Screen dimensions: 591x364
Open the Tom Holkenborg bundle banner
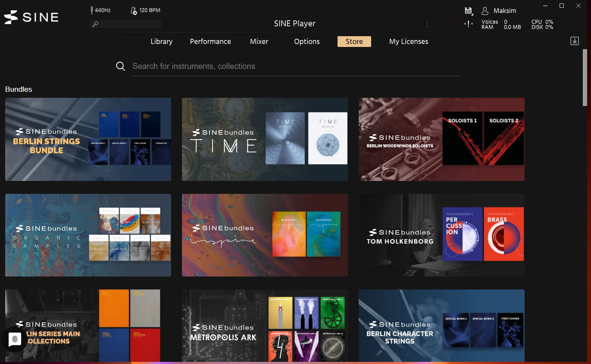pyautogui.click(x=441, y=235)
